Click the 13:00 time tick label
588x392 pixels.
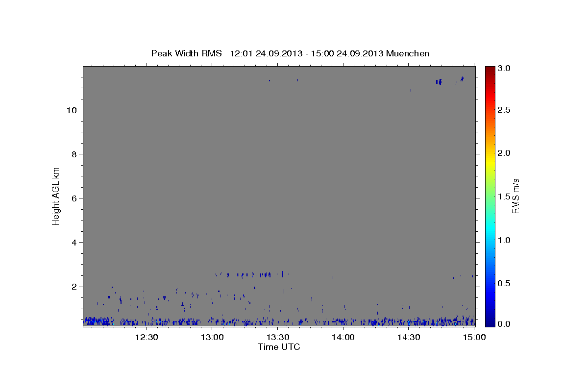212,337
